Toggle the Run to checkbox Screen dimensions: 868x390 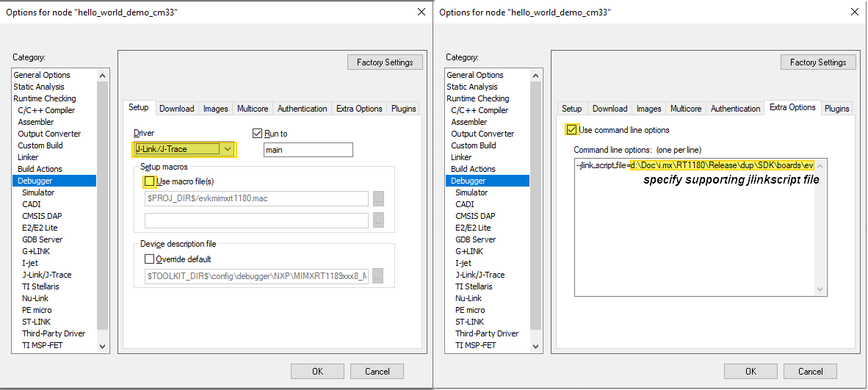coord(257,134)
